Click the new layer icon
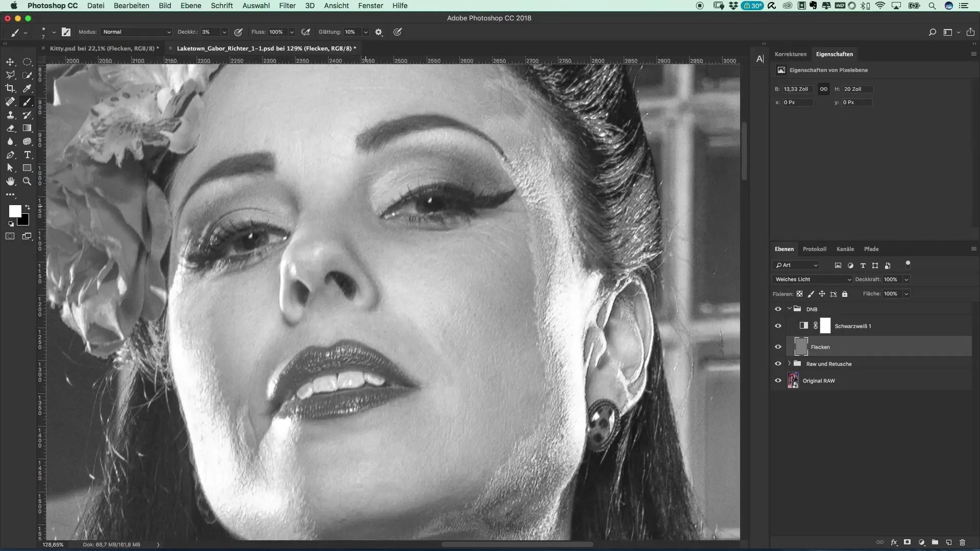980x551 pixels. [x=948, y=542]
